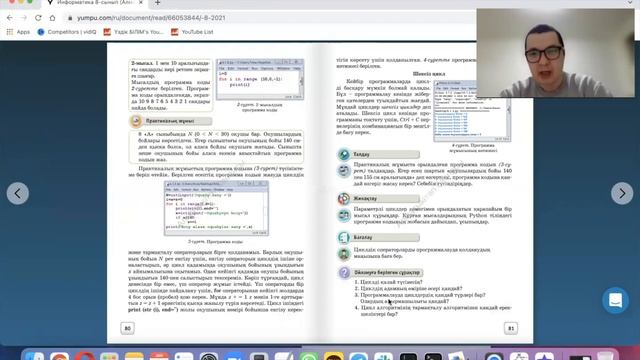Image resolution: width=640 pixels, height=360 pixels.
Task: Open the tab search chevron
Action: pyautogui.click(x=631, y=2)
